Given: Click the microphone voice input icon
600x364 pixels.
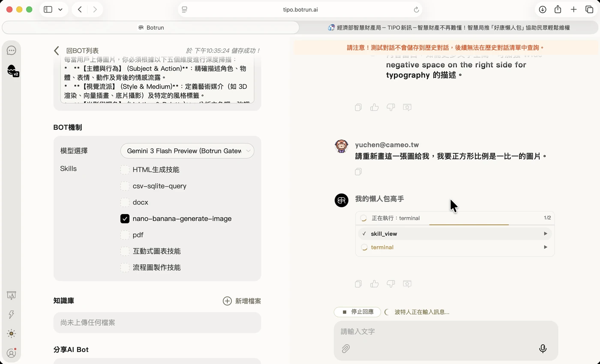Looking at the screenshot, I should pyautogui.click(x=543, y=349).
